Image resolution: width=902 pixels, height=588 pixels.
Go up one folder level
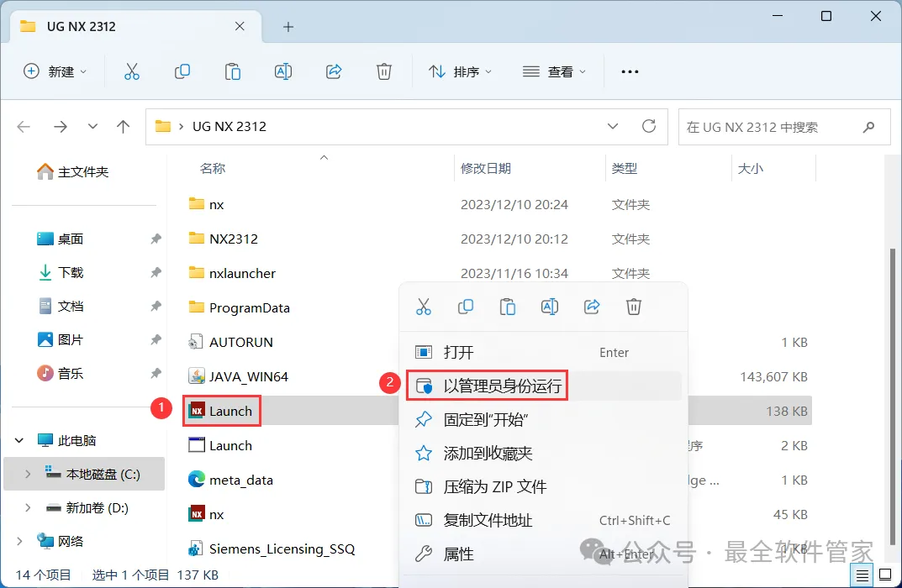click(123, 127)
